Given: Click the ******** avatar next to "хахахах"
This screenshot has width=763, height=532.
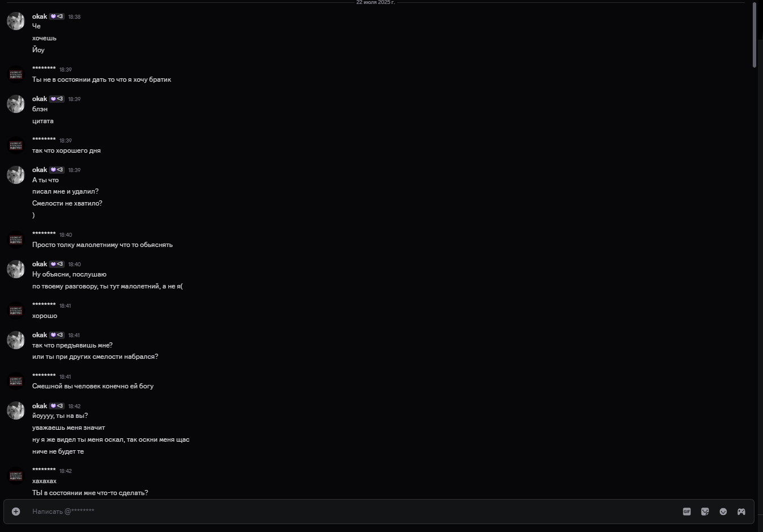Looking at the screenshot, I should (x=16, y=475).
